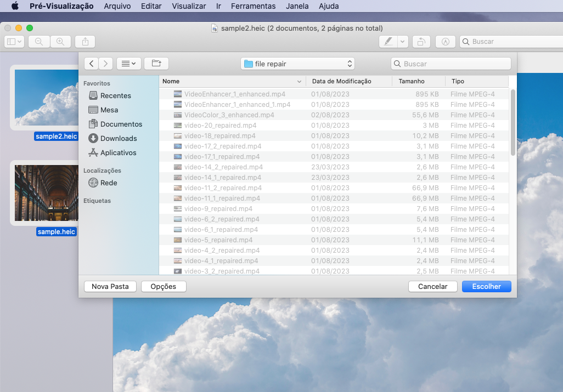This screenshot has height=392, width=563.
Task: Click the zoom out magnifier icon
Action: pos(39,42)
